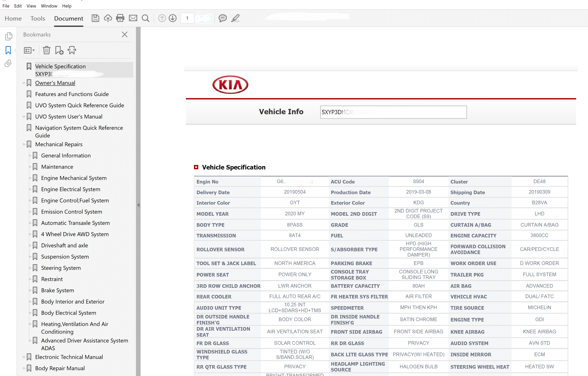Expand UVO System User's Manual bookmark
The width and height of the screenshot is (588, 376).
pos(24,117)
